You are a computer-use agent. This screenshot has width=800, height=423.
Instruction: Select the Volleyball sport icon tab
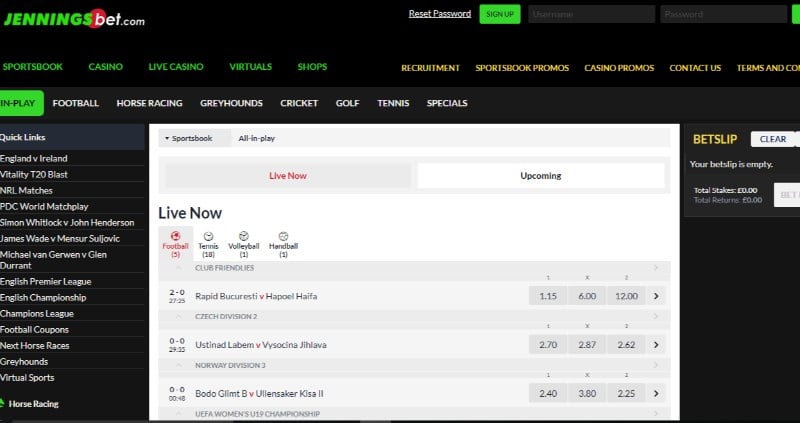click(x=244, y=244)
